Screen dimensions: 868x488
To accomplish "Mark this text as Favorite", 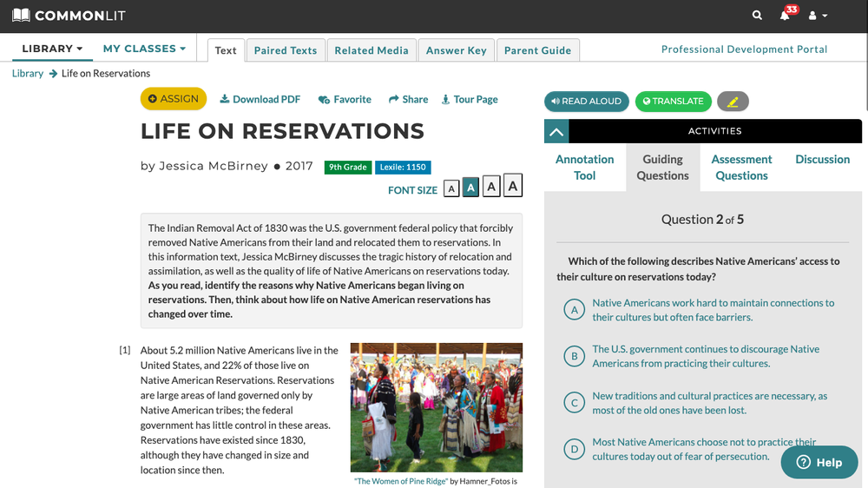I will tap(345, 99).
